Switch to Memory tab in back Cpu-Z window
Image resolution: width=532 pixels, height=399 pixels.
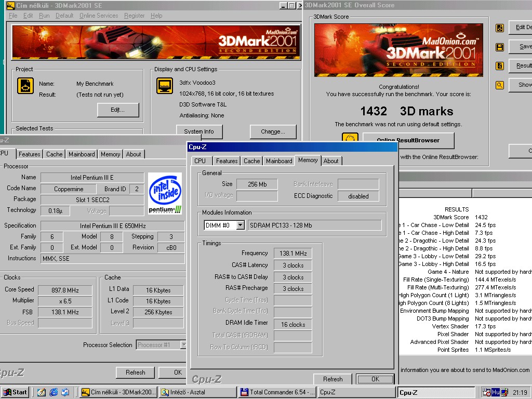111,154
